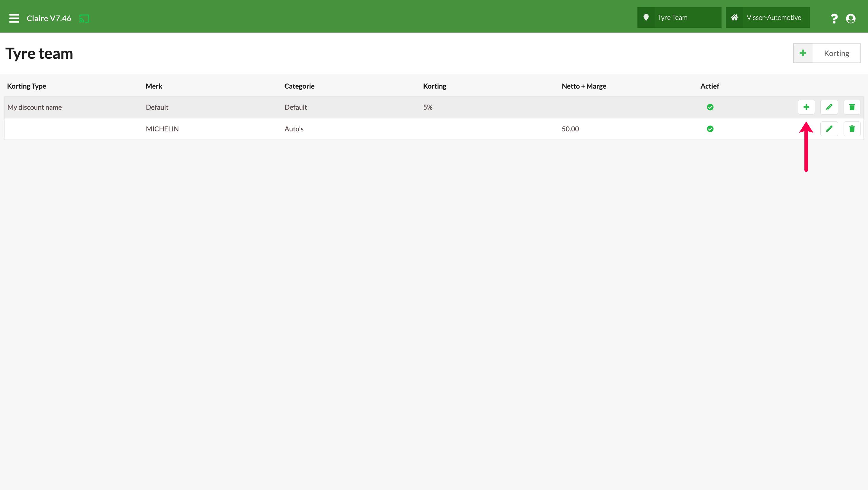
Task: Click the green cast screen icon
Action: point(84,19)
